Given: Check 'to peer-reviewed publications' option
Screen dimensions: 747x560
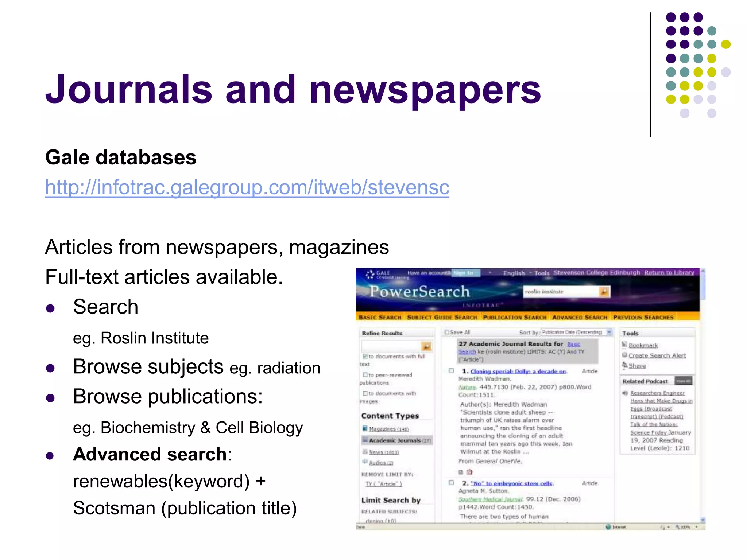Looking at the screenshot, I should click(x=365, y=375).
